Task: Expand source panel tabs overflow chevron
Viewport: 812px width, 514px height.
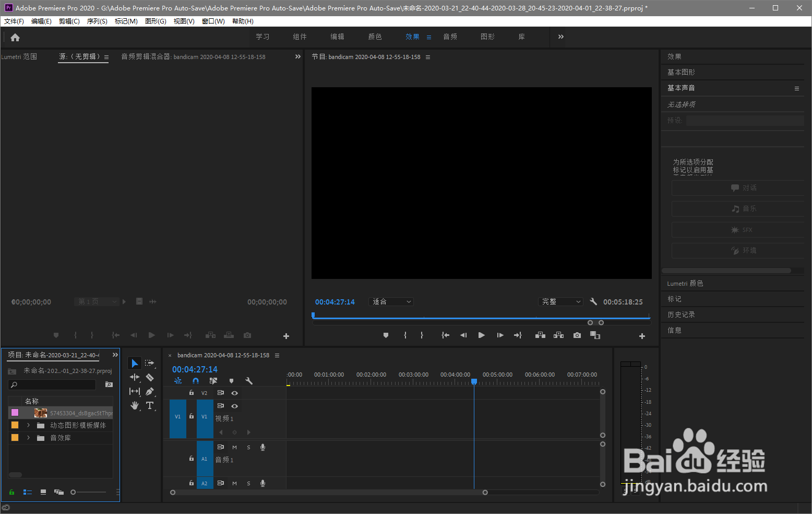Action: click(x=298, y=56)
